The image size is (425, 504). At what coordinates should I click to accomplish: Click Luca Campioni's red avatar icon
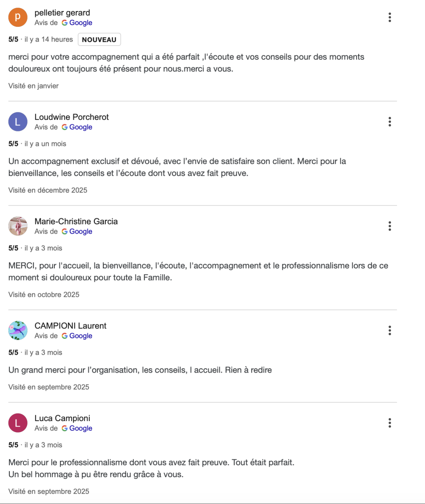18,423
